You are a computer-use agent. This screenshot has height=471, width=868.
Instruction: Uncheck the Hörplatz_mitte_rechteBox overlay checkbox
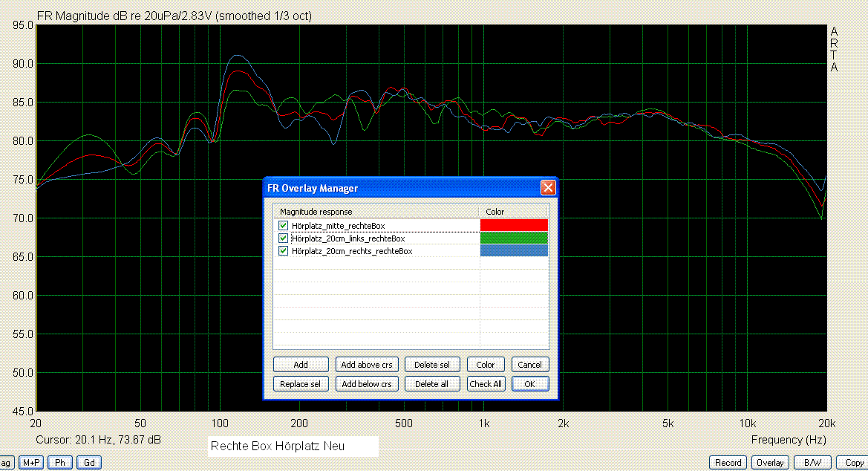pos(283,225)
